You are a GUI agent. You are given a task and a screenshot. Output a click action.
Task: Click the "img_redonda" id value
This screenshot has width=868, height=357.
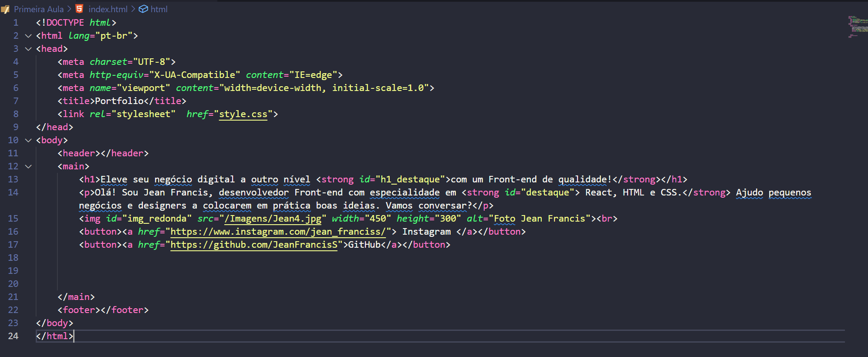pyautogui.click(x=157, y=219)
